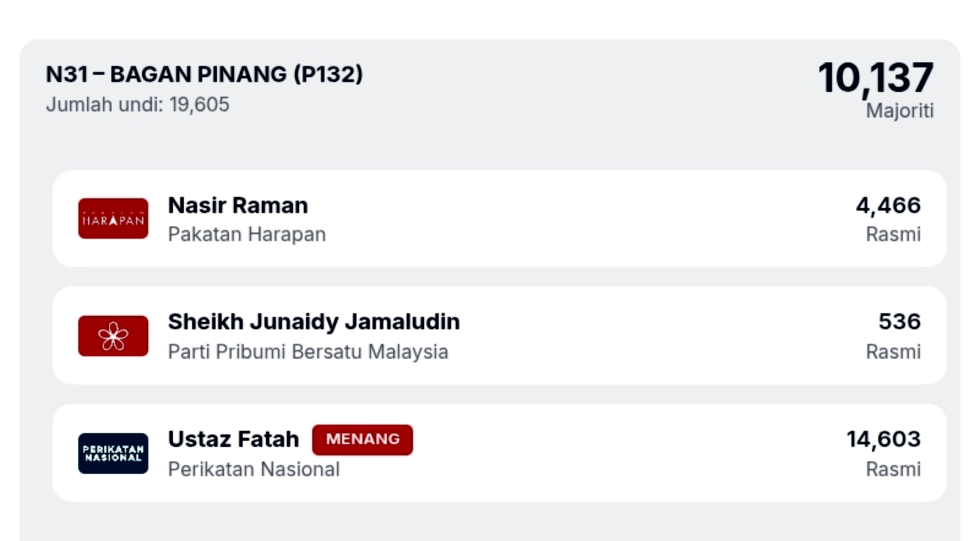Screen dimensions: 980x541
Task: Click the Pakatan Harapan party logo
Action: (x=113, y=218)
